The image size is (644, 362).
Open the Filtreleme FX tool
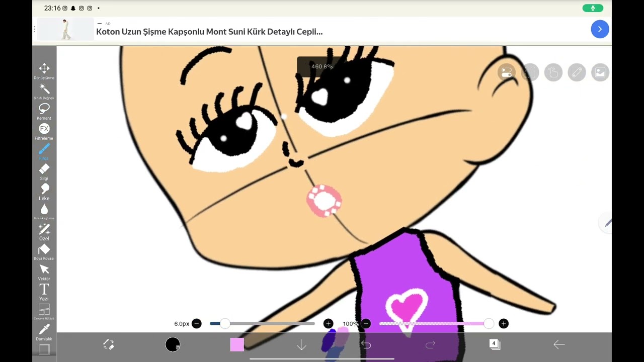click(44, 131)
